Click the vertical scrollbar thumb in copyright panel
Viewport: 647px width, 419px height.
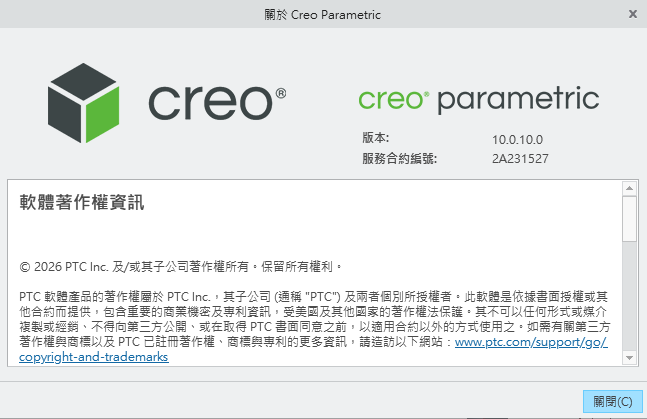(629, 219)
